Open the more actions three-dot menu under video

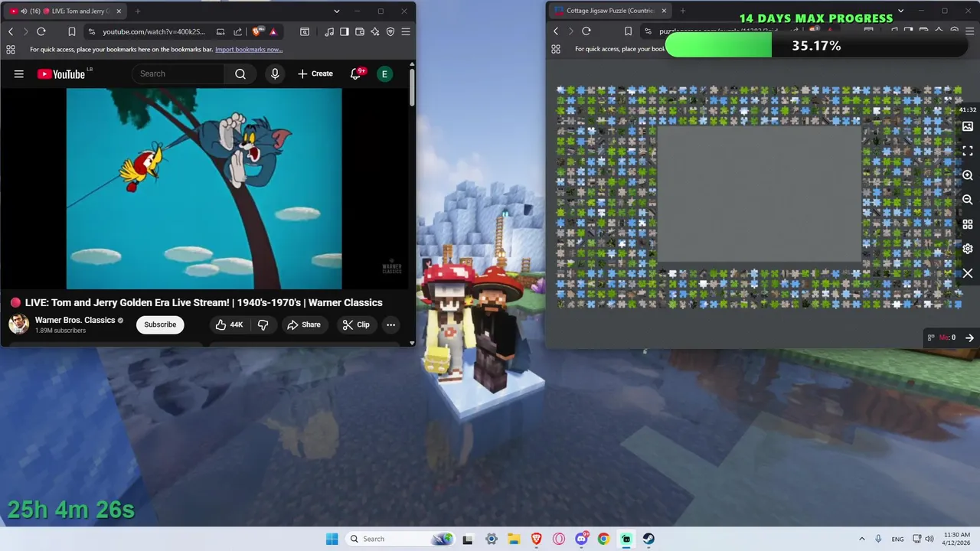(390, 324)
